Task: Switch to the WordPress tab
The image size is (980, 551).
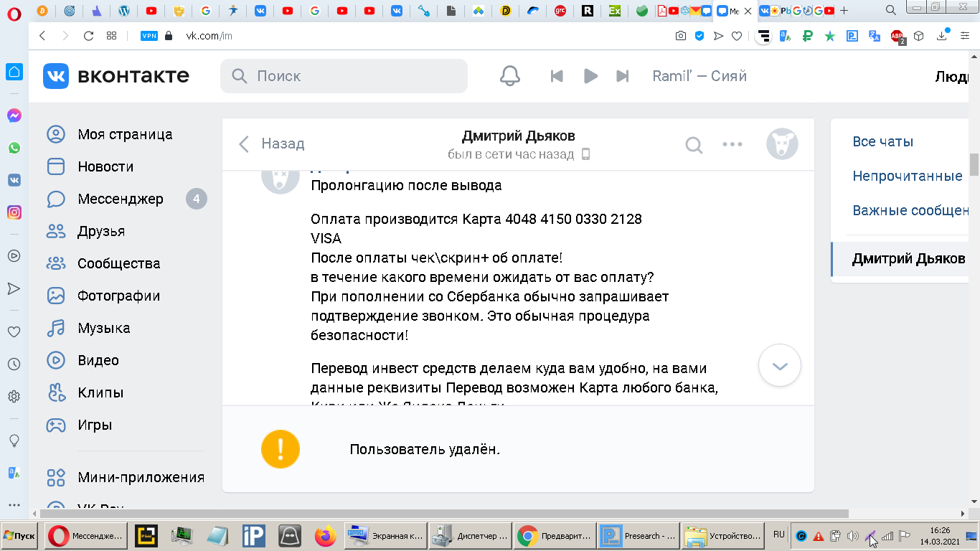Action: (x=123, y=11)
